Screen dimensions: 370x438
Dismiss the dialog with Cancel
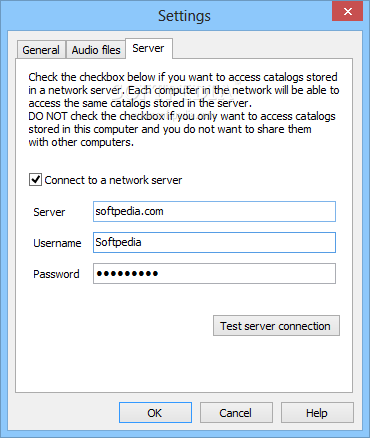236,413
